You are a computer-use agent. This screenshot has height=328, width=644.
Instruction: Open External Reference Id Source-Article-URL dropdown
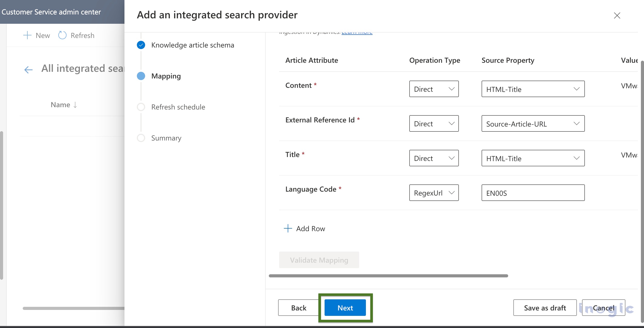[533, 124]
